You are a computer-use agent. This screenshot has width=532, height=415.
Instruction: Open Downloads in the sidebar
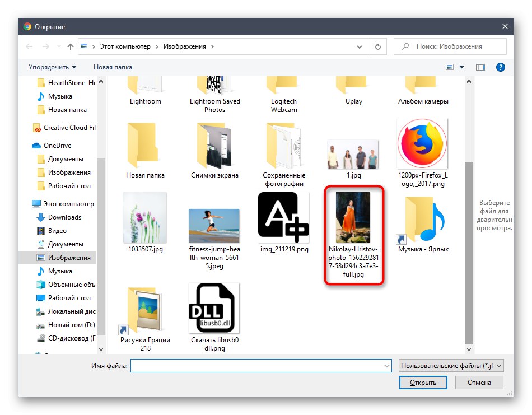(59, 217)
